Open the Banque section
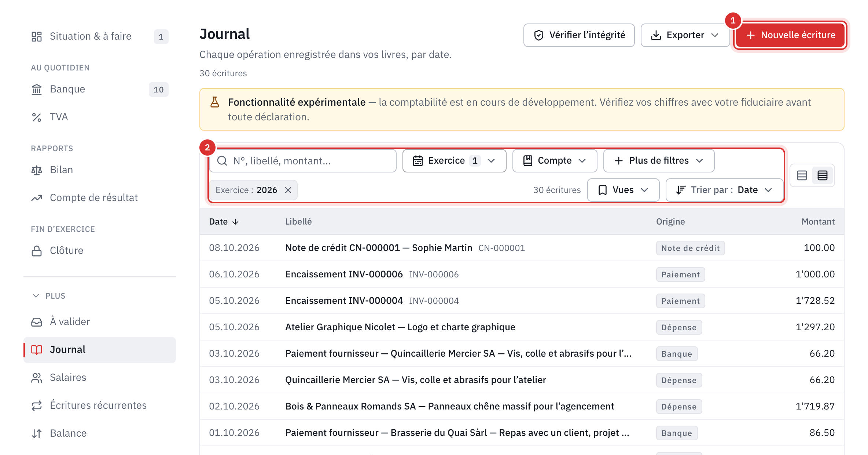The image size is (868, 455). tap(99, 89)
